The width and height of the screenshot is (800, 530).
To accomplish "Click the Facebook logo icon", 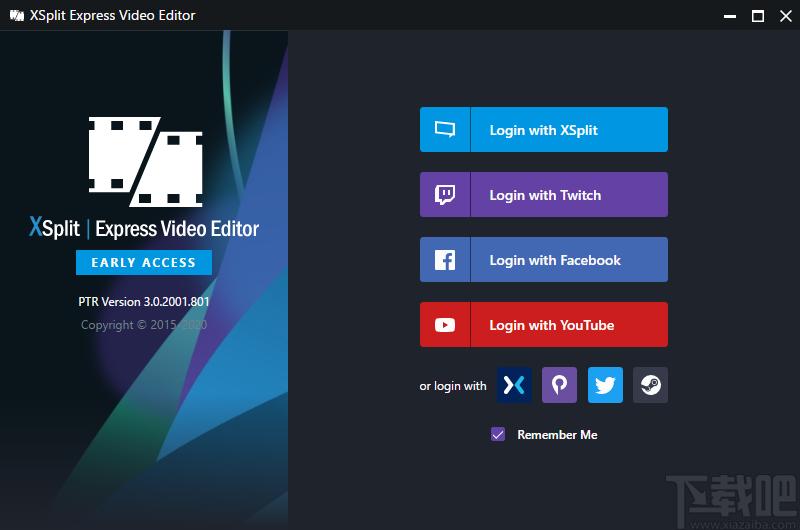I will pyautogui.click(x=445, y=260).
